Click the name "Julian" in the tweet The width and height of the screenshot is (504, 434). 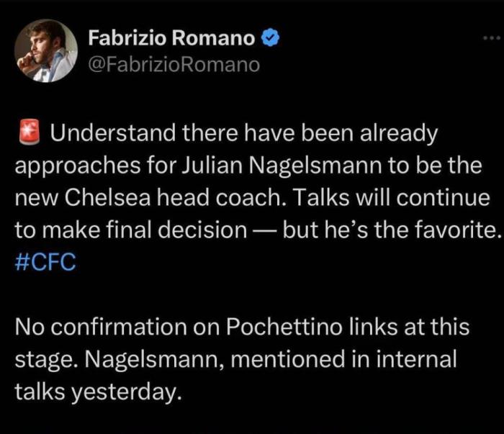[x=214, y=166]
